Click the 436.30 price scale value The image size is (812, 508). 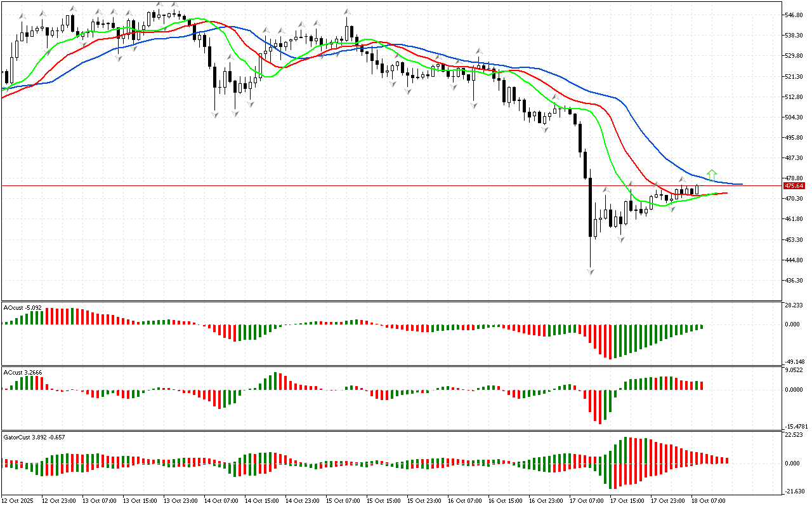(x=796, y=281)
